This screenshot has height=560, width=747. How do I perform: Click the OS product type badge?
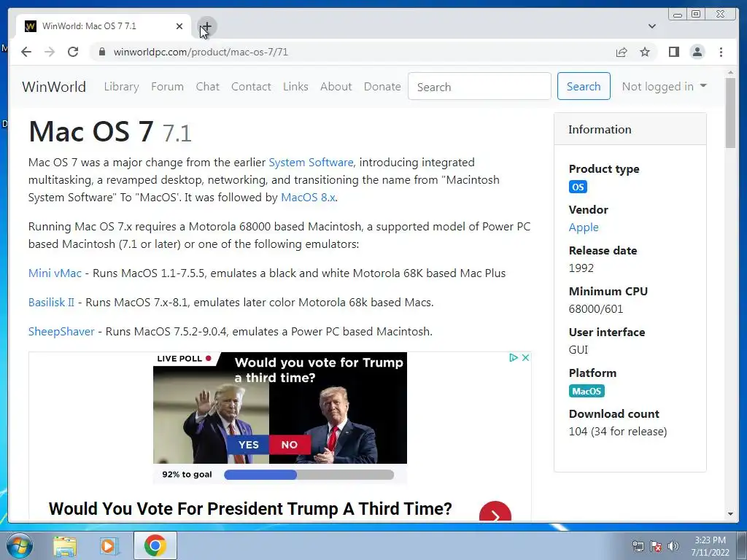click(x=578, y=187)
